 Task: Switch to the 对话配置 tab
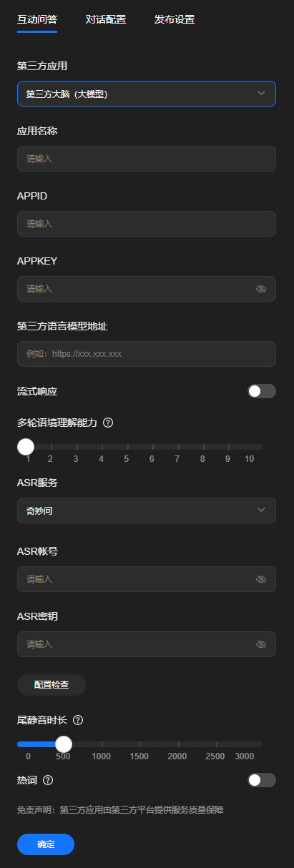coord(105,19)
